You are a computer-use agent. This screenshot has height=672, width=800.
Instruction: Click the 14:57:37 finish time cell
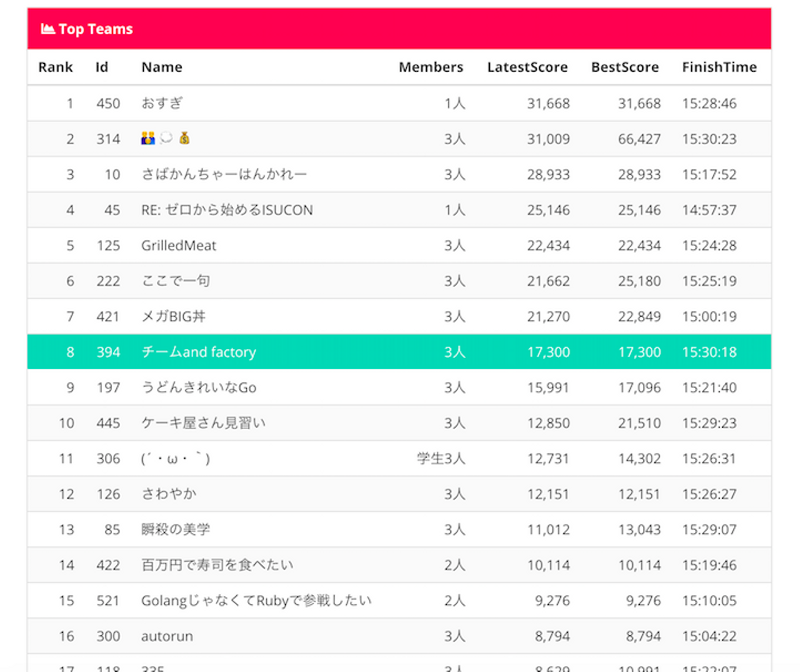(x=709, y=210)
